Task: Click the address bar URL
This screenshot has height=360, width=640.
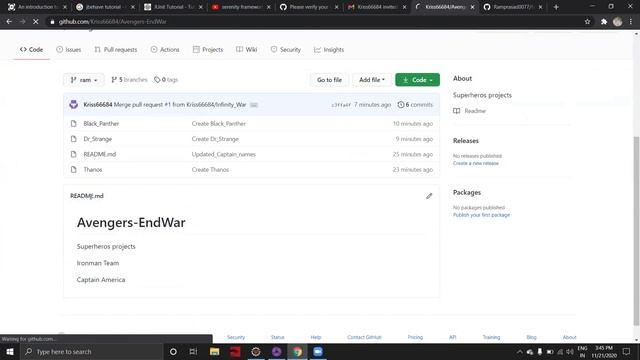Action: (113, 22)
